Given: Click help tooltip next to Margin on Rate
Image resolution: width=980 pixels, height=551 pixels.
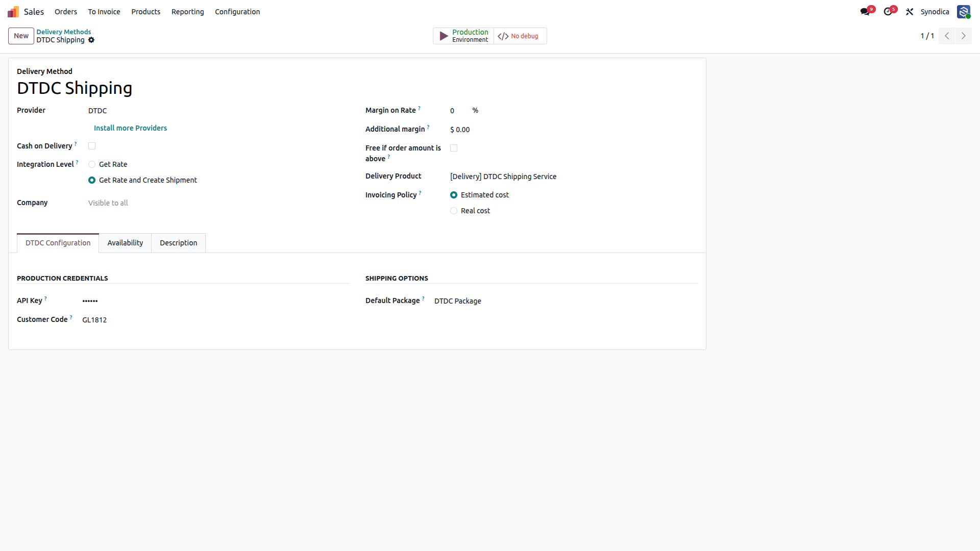Looking at the screenshot, I should coord(419,108).
